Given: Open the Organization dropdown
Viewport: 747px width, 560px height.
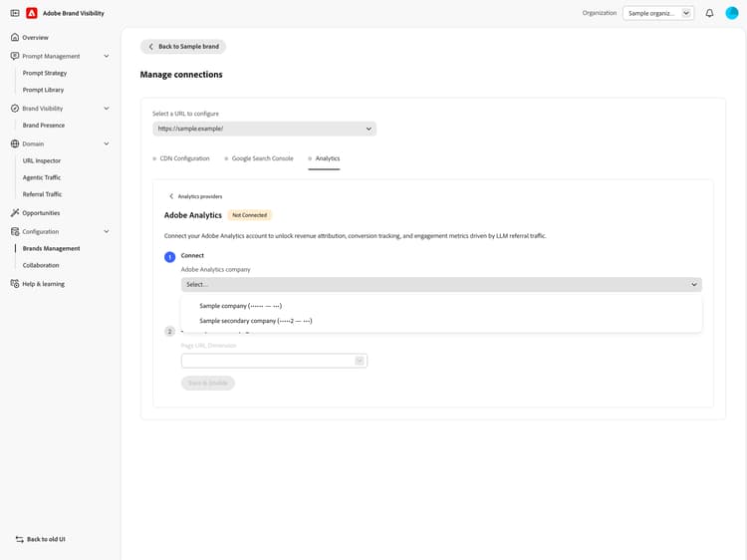Looking at the screenshot, I should (658, 13).
